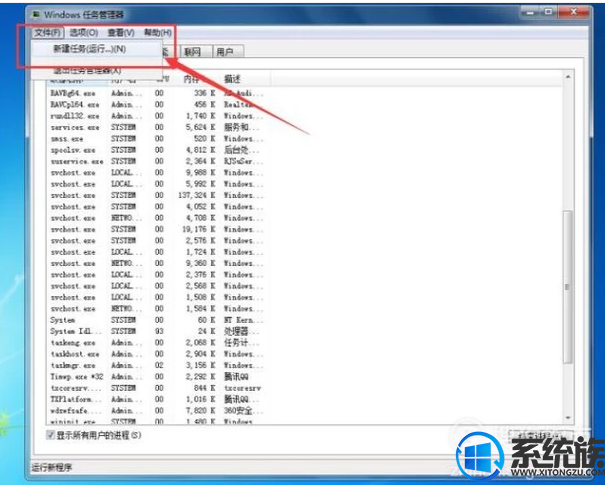
Task: Select the taskmgr.exe process
Action: coord(157,365)
